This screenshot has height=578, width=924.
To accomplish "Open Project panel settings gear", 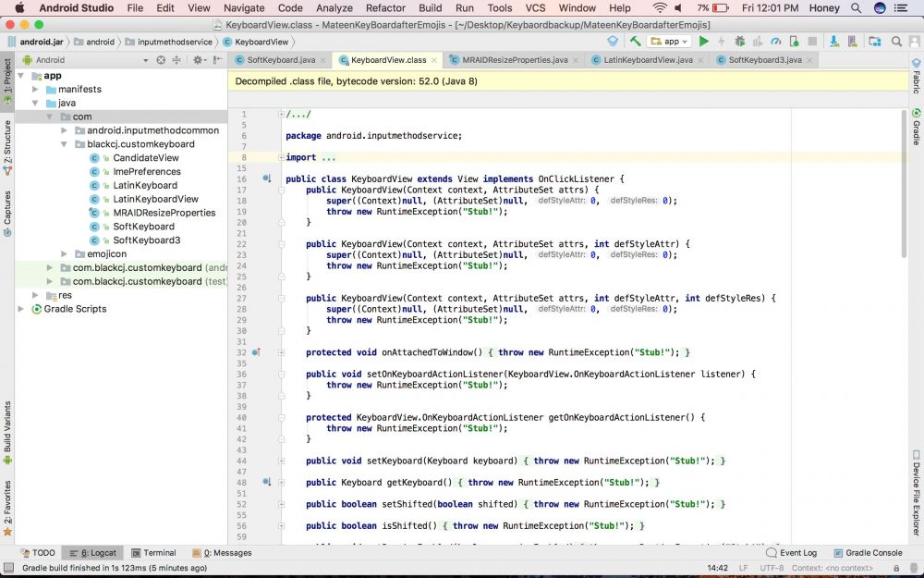I will click(198, 58).
